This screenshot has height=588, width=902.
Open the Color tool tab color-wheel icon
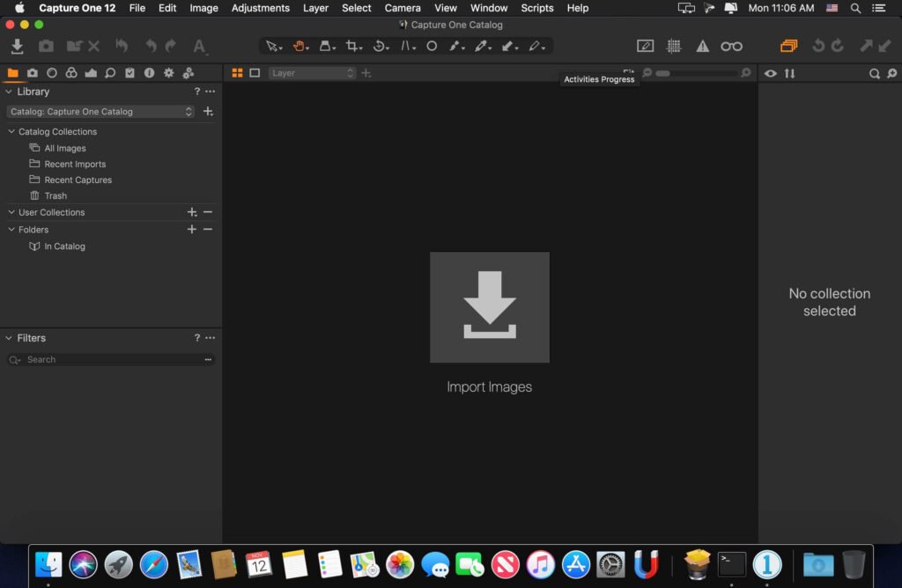[71, 73]
